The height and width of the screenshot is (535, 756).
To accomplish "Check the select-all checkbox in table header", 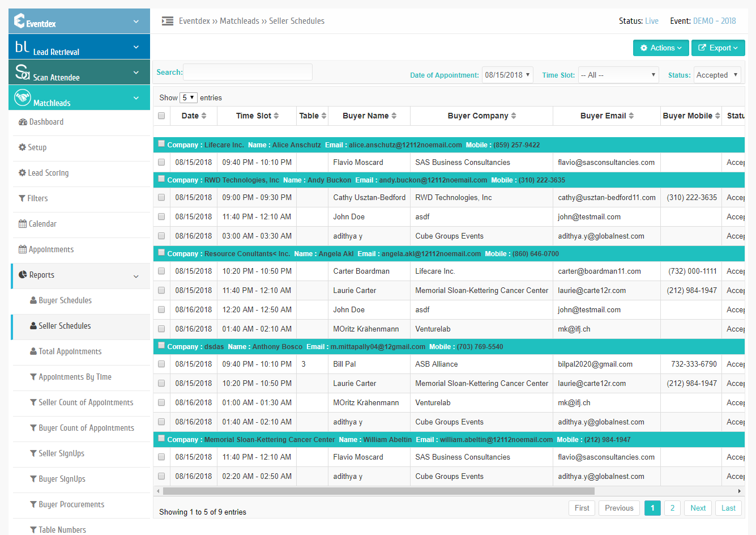I will pos(161,115).
